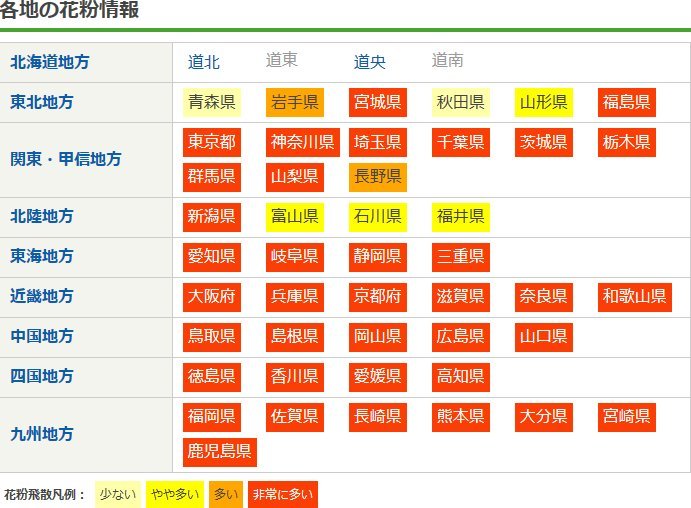Open the 東京都 pollen forecast
Screen dimensions: 691x508
[x=212, y=142]
